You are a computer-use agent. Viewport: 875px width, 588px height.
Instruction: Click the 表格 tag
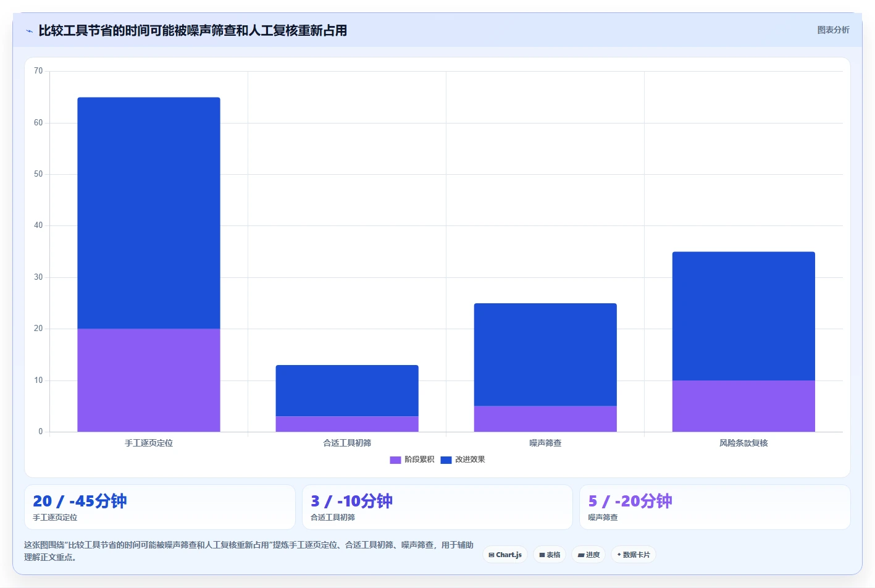(550, 555)
